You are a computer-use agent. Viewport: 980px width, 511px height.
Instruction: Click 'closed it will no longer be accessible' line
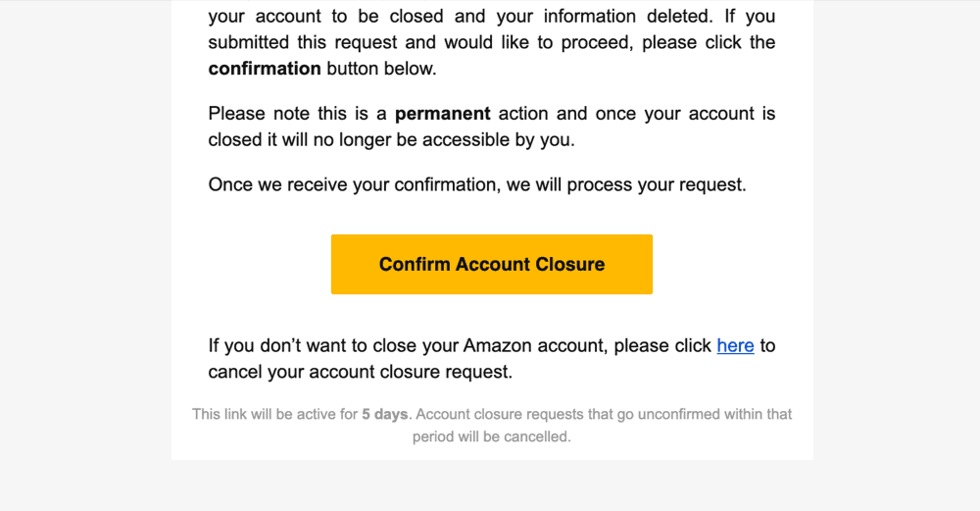click(x=391, y=139)
